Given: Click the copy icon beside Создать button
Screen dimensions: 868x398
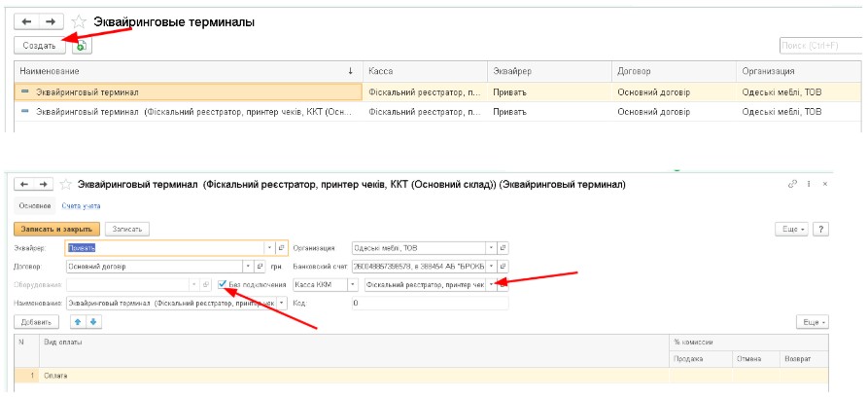Looking at the screenshot, I should (80, 46).
